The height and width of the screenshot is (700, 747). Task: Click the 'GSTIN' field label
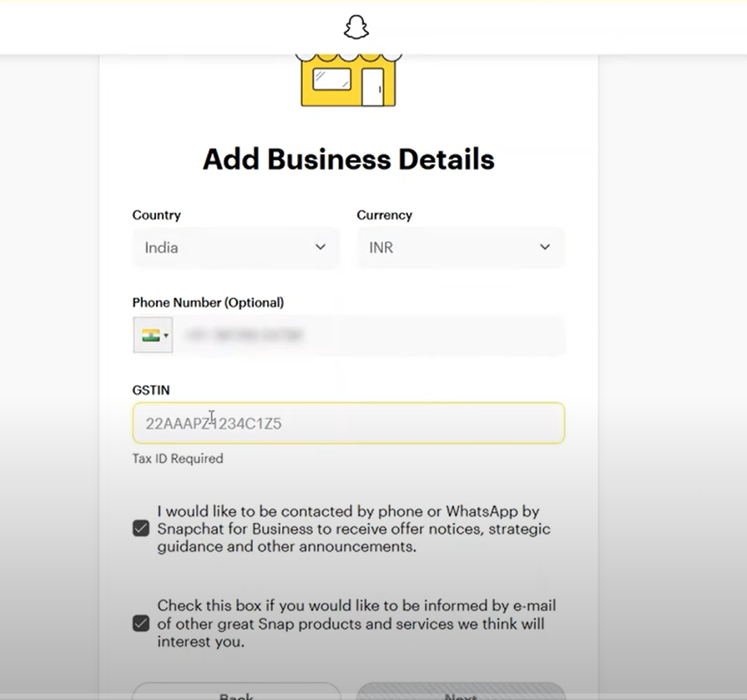click(151, 390)
